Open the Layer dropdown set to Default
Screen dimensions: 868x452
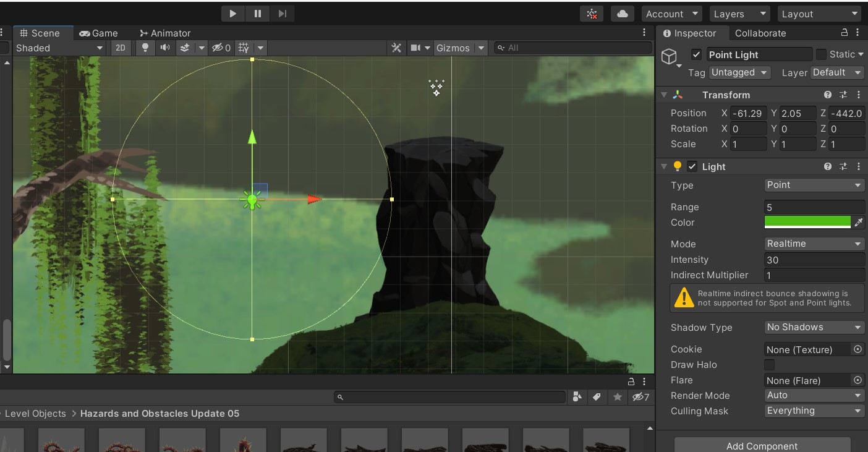tap(837, 72)
